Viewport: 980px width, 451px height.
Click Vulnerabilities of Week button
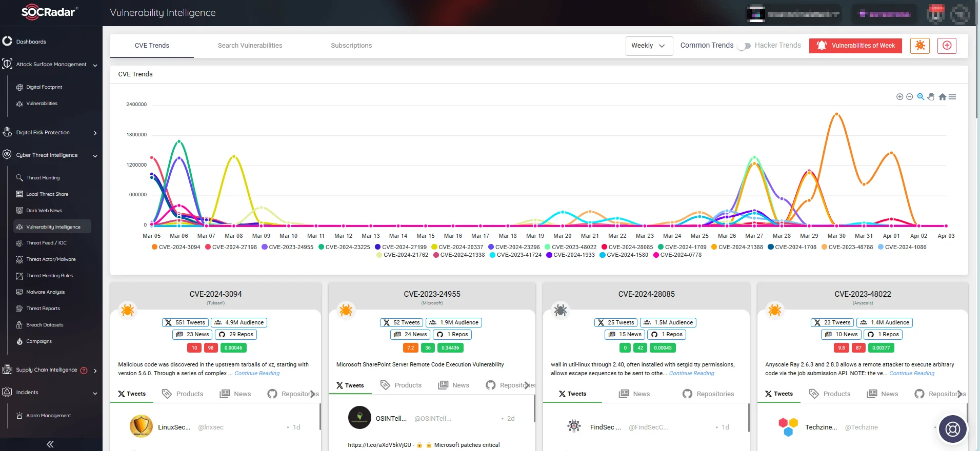pyautogui.click(x=855, y=46)
